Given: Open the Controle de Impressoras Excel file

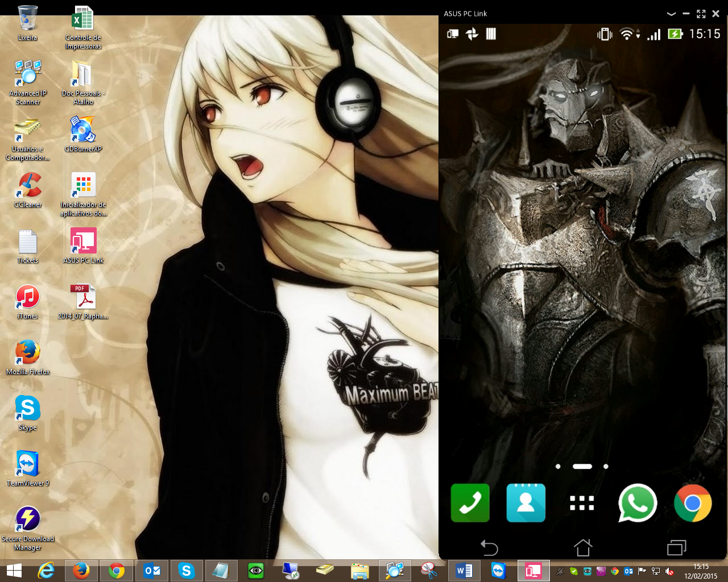Looking at the screenshot, I should [x=83, y=27].
